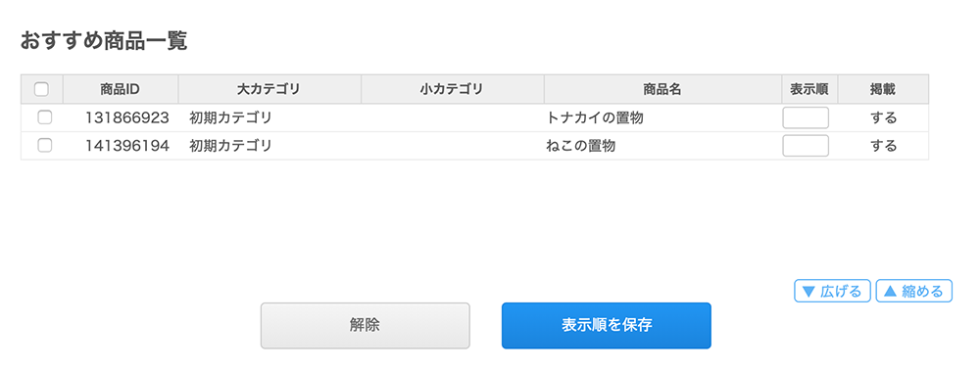This screenshot has height=370, width=980.
Task: Focus the display order field for トナカイの置物
Action: (806, 117)
